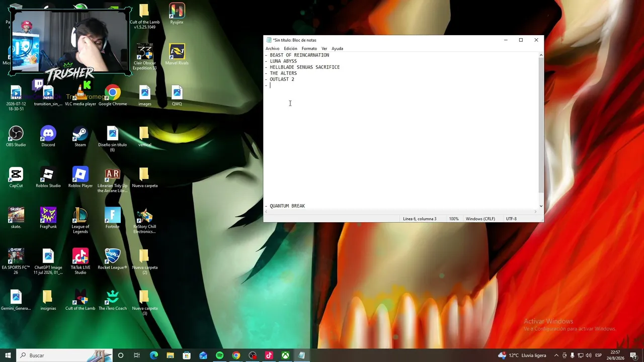Select the Clair Obscur Expedition 33 icon
Screen dimensions: 644x362
tap(145, 57)
